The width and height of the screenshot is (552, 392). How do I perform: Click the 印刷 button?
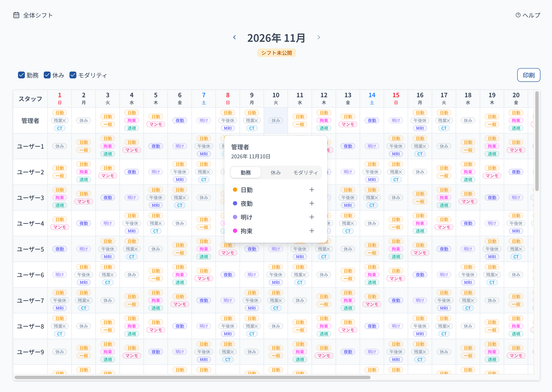click(x=529, y=75)
